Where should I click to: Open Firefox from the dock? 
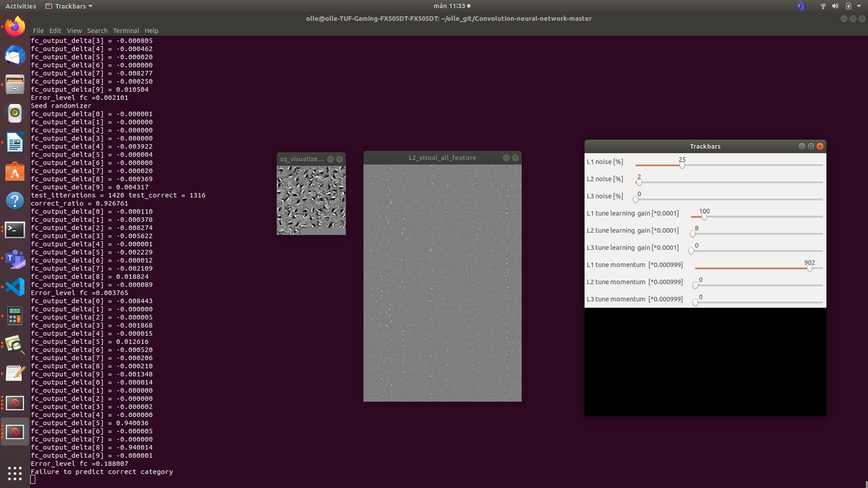tap(15, 27)
